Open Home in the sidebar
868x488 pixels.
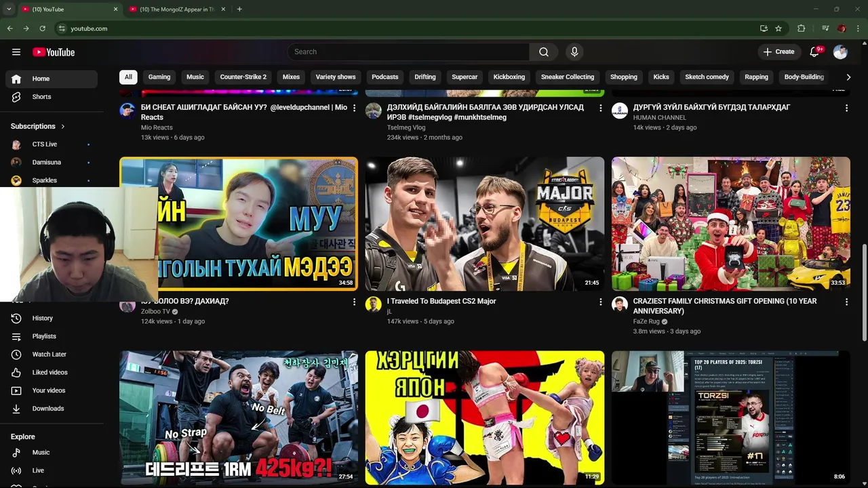[52, 79]
